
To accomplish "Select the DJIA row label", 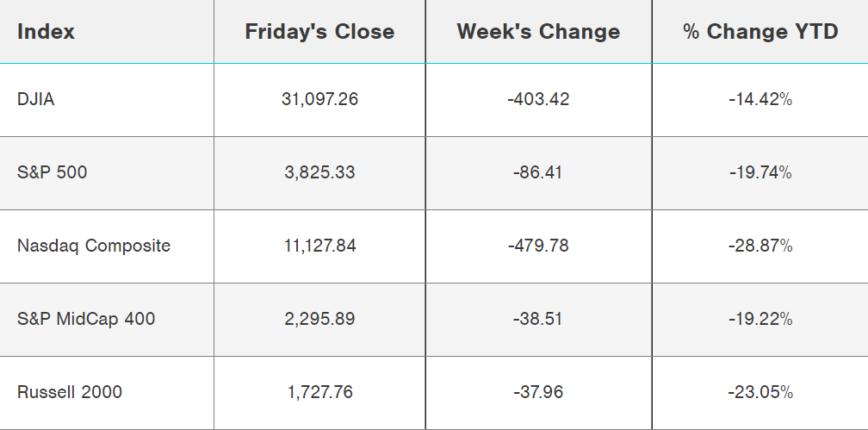I will (x=36, y=99).
